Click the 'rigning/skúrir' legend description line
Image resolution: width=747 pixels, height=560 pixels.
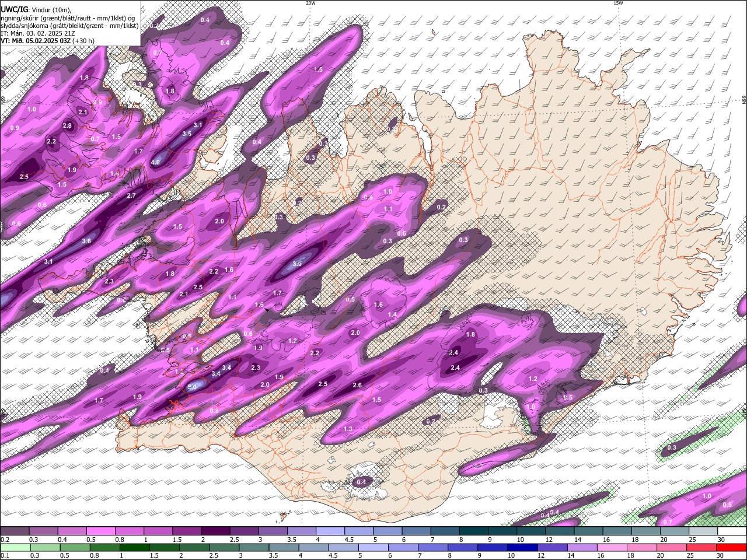tap(68, 17)
